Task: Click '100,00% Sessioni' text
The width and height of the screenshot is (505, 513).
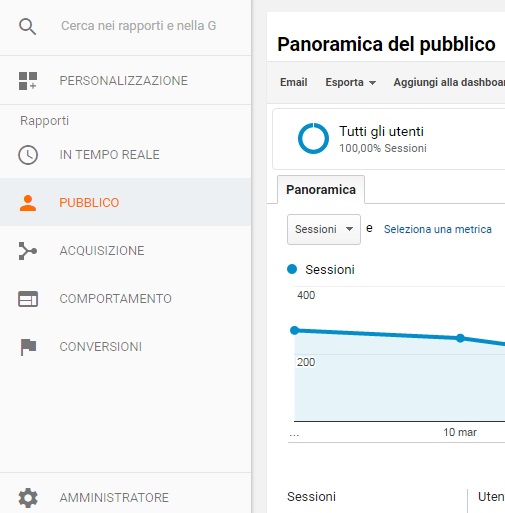Action: (x=383, y=148)
